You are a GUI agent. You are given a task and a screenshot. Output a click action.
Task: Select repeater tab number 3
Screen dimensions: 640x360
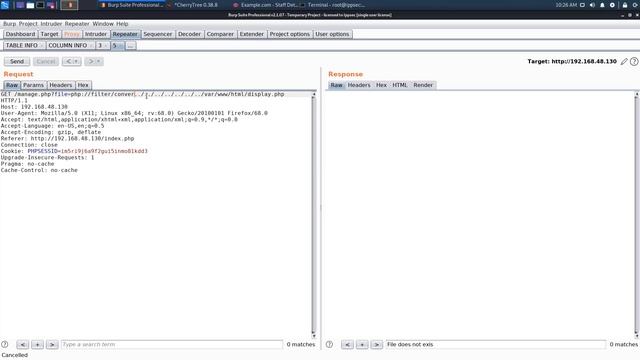(100, 46)
